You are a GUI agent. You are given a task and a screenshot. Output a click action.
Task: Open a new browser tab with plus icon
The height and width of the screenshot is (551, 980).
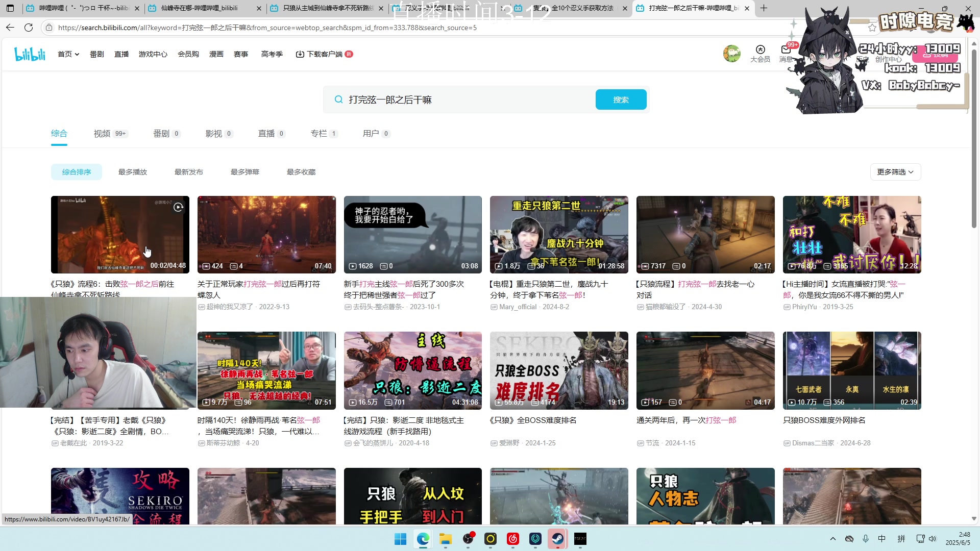764,8
